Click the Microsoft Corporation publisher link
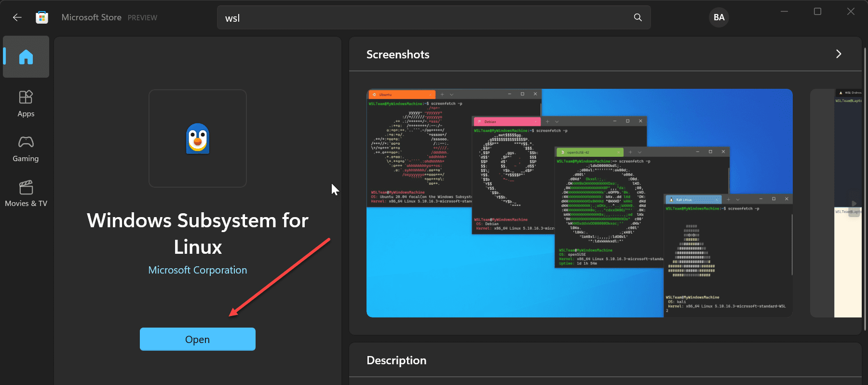This screenshot has width=868, height=385. coord(198,270)
